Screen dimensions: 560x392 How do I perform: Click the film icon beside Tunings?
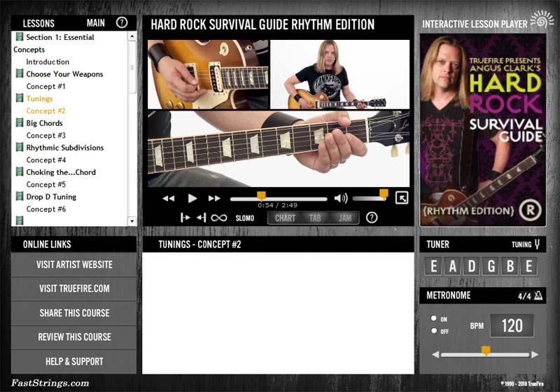(x=20, y=98)
